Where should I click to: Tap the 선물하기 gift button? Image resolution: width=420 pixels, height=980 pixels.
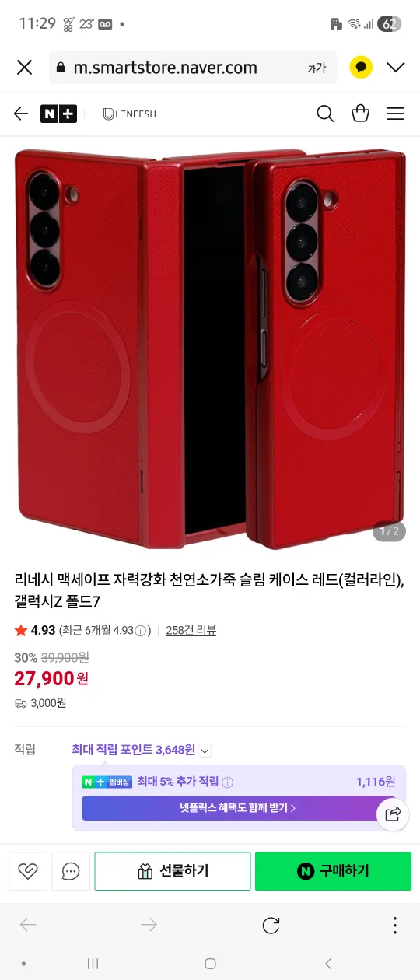click(173, 871)
